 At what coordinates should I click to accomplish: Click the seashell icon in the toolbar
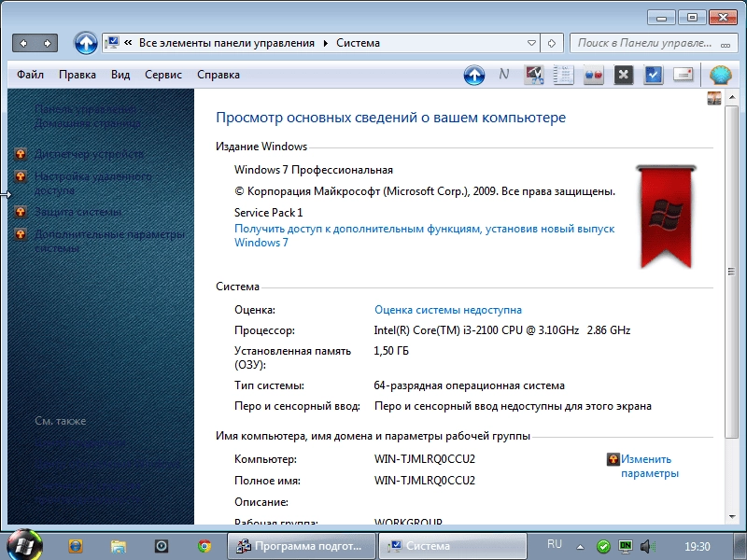tap(720, 75)
